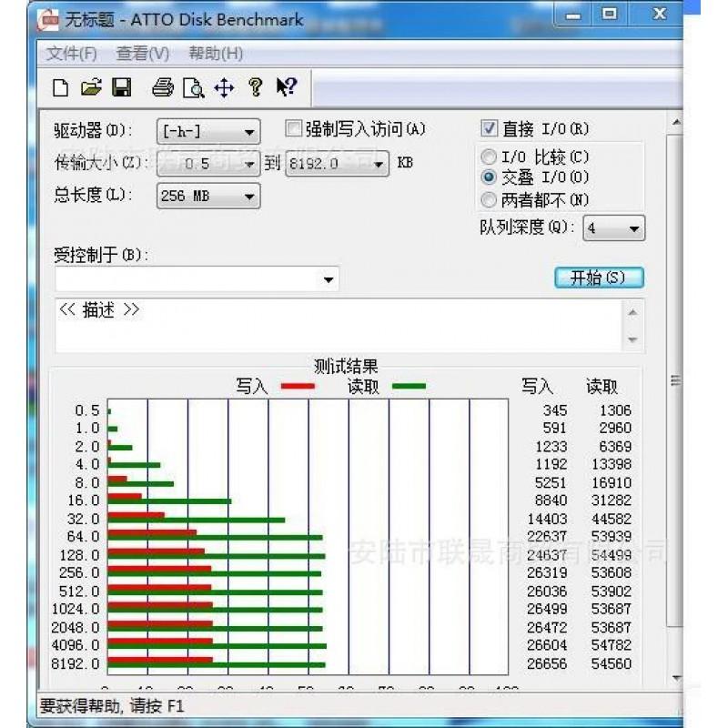
Task: Click the write value 345
Action: pyautogui.click(x=555, y=410)
